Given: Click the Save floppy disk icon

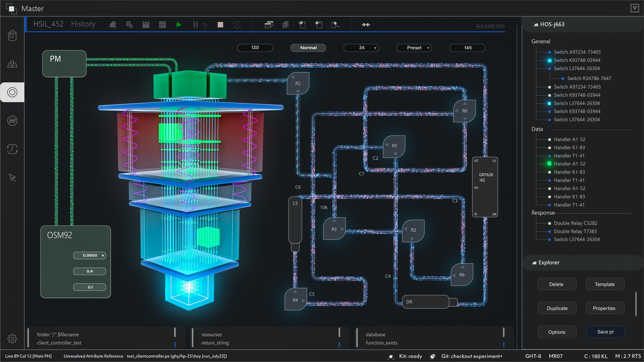Looking at the screenshot, I should click(146, 24).
